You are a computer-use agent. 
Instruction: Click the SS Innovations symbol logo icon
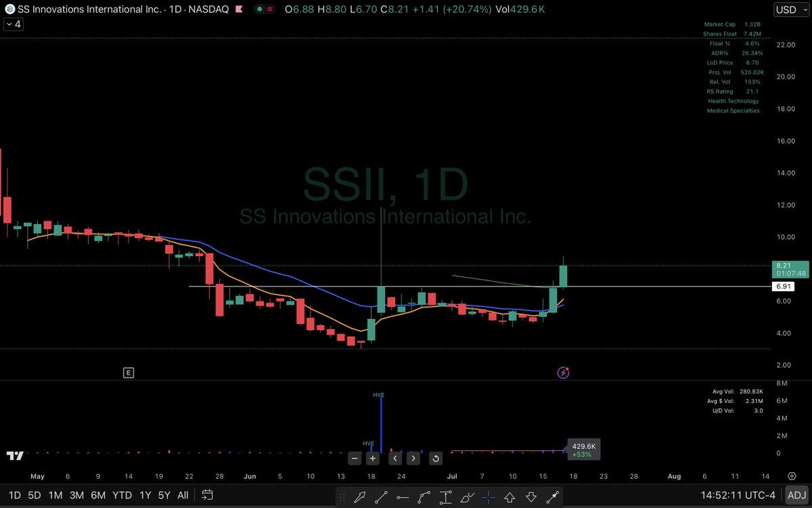point(9,9)
